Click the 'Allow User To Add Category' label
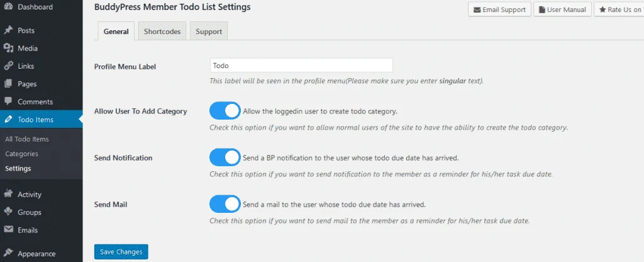This screenshot has height=262, width=644. [140, 111]
